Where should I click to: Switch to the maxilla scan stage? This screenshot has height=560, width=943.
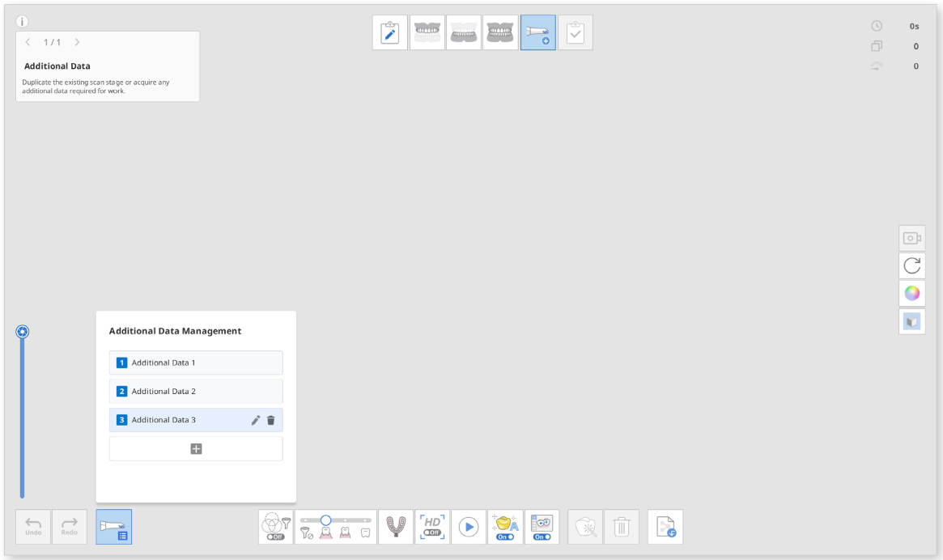427,32
